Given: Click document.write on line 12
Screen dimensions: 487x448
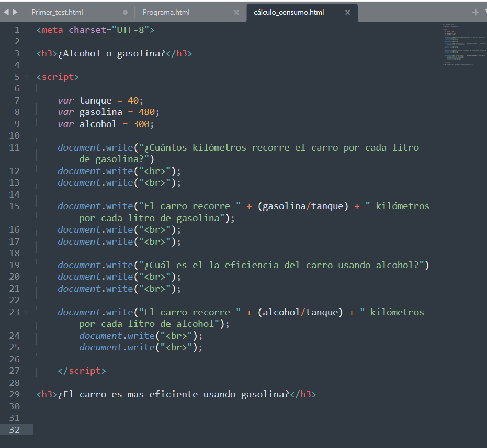Looking at the screenshot, I should (95, 171).
